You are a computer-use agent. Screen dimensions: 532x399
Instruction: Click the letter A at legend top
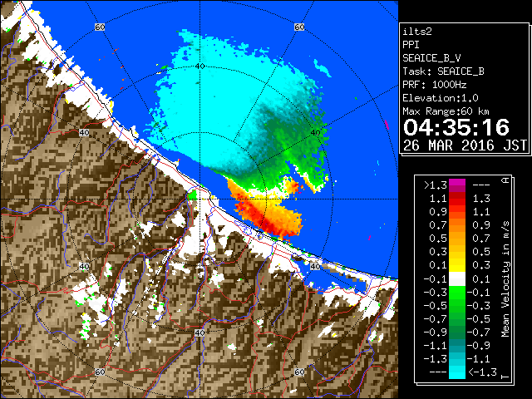(505, 180)
